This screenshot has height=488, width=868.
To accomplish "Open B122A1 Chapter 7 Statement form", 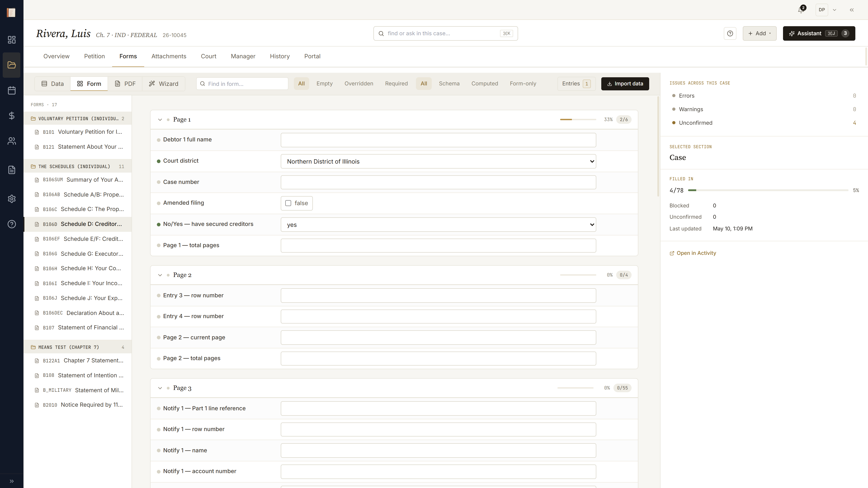I will [x=78, y=361].
